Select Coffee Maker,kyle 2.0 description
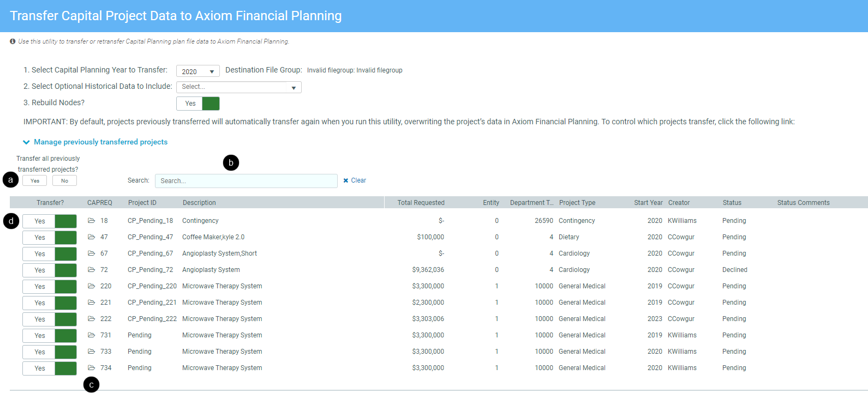This screenshot has width=868, height=393. [x=213, y=237]
